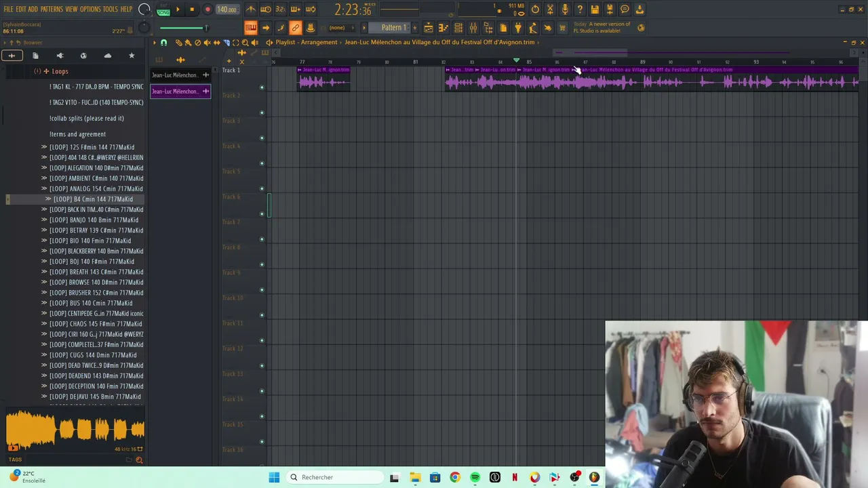Open the Mixer icon
Image resolution: width=868 pixels, height=488 pixels.
click(473, 28)
